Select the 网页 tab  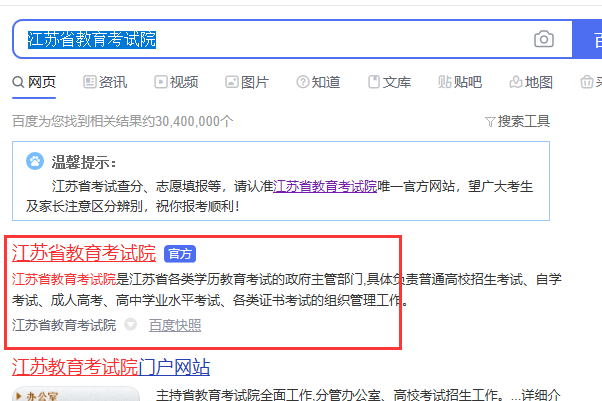34,82
